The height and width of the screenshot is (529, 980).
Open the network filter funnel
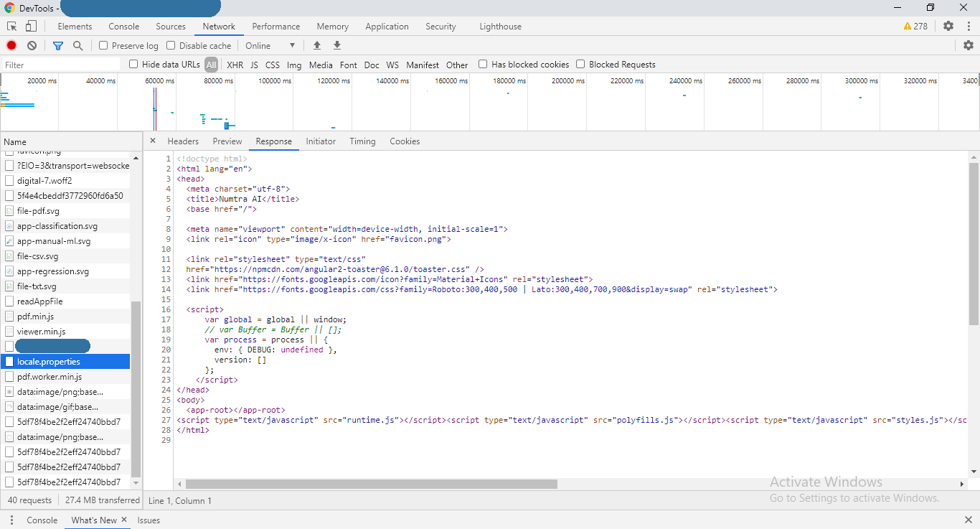(x=57, y=45)
